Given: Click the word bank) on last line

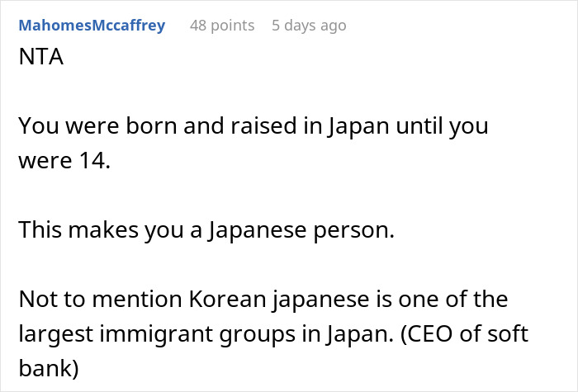Looking at the screenshot, I should [x=48, y=368].
